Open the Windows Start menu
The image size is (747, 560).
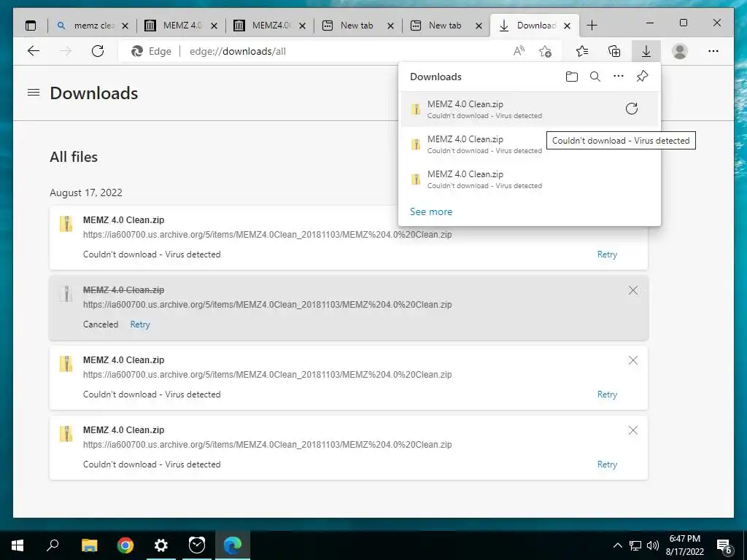(18, 545)
